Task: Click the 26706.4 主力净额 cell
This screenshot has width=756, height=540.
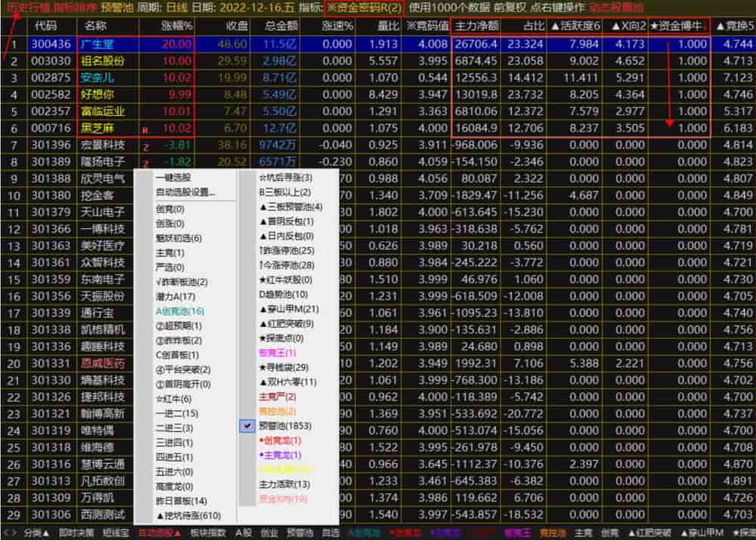Action: [x=476, y=45]
